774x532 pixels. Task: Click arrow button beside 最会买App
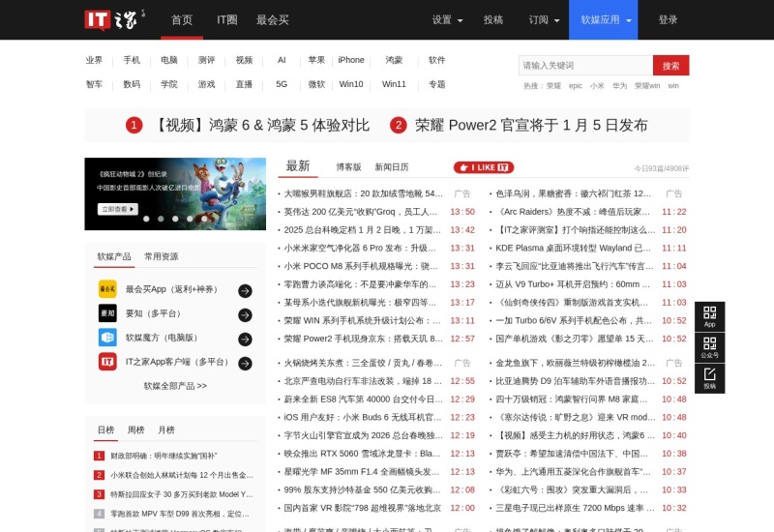click(245, 291)
